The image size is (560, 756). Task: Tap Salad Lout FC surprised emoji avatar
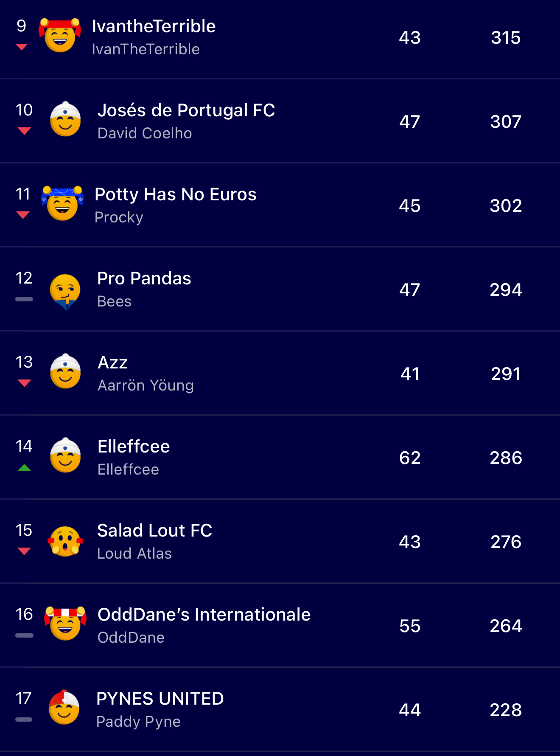coord(65,541)
